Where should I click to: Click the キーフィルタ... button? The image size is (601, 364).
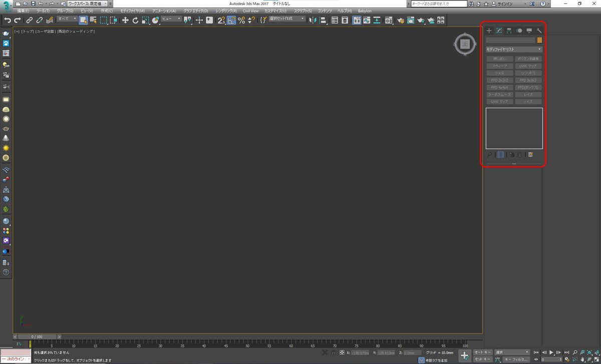coord(516,359)
